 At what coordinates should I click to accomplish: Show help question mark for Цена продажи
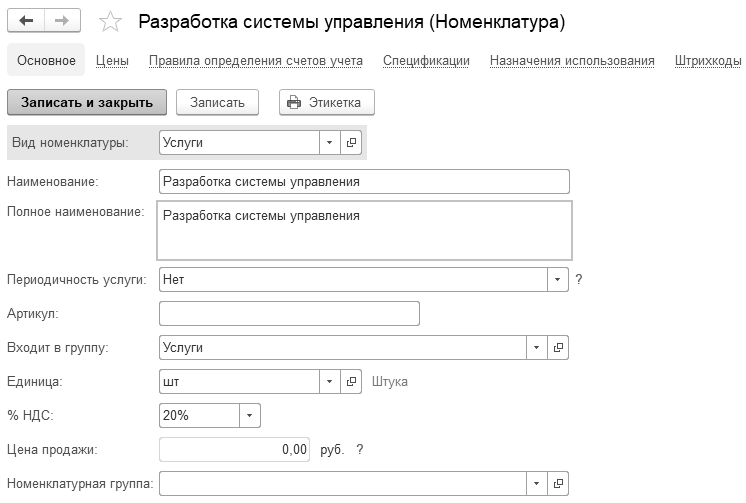pos(359,449)
